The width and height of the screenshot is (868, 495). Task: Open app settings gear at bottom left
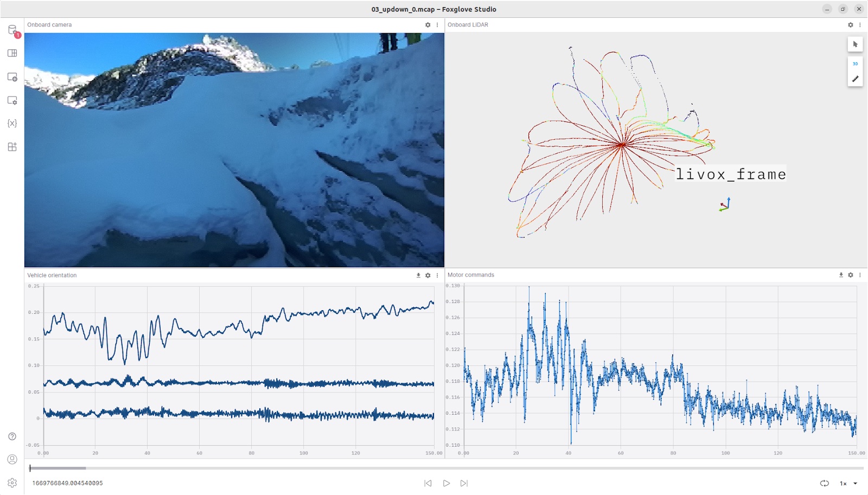pos(12,483)
